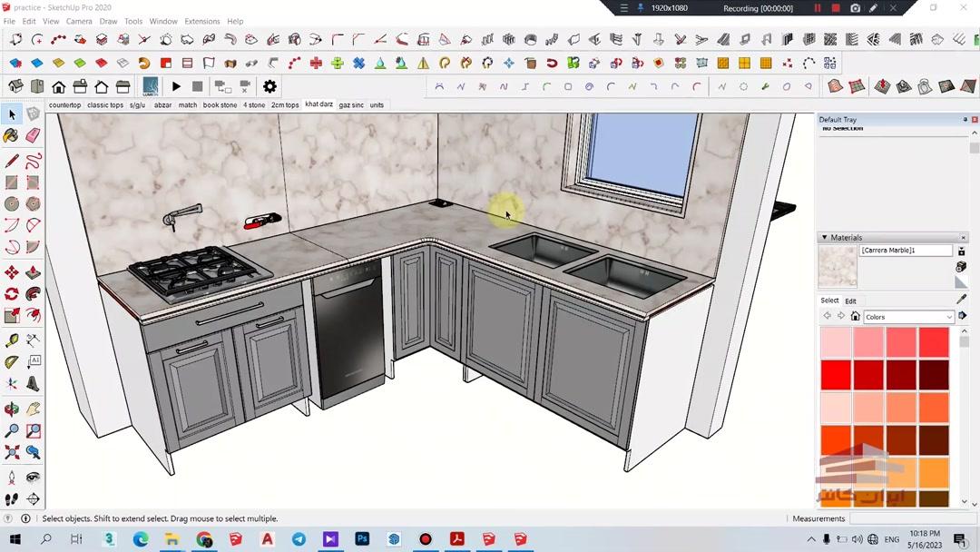
Task: Choose the Section Plane tool
Action: (x=34, y=498)
